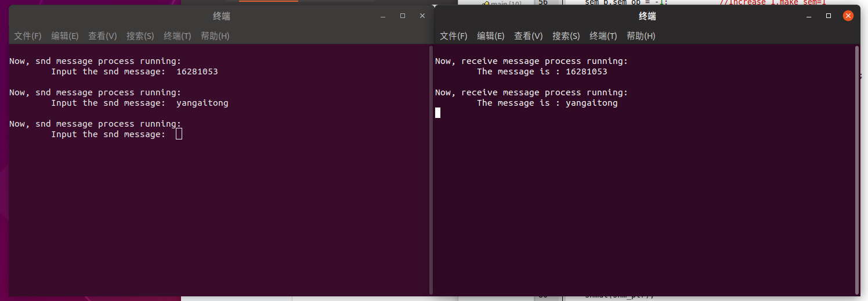Open 文件(F) menu in left terminal

[28, 36]
